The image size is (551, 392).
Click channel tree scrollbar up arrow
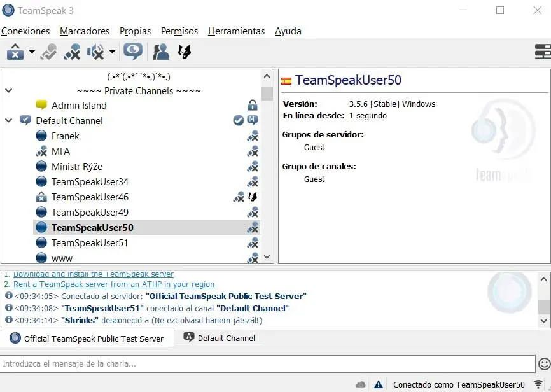pos(267,76)
